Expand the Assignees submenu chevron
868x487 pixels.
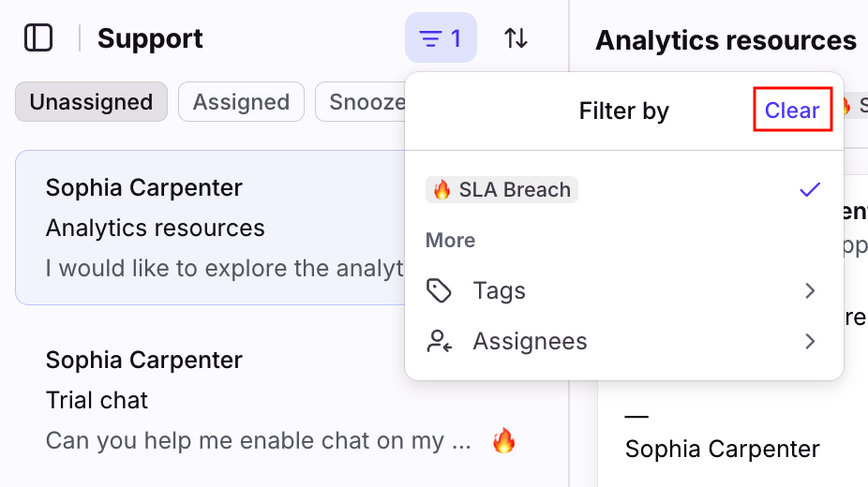coord(811,341)
